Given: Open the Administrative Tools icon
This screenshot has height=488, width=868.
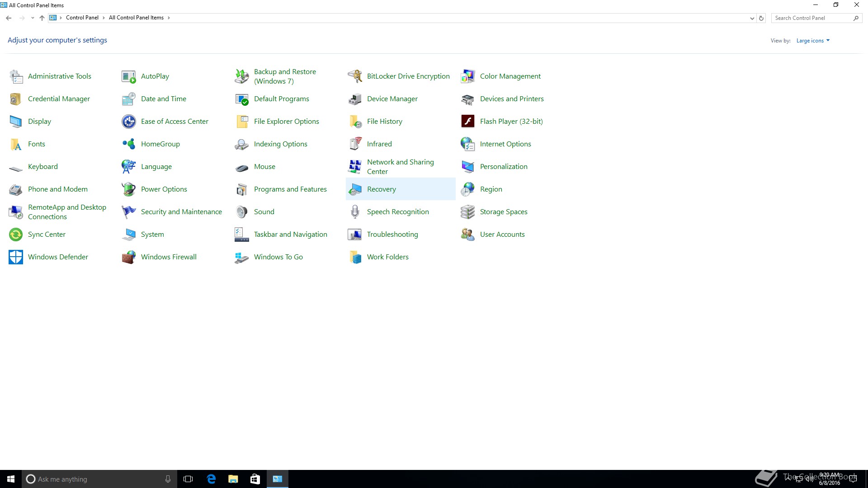Looking at the screenshot, I should (x=16, y=76).
